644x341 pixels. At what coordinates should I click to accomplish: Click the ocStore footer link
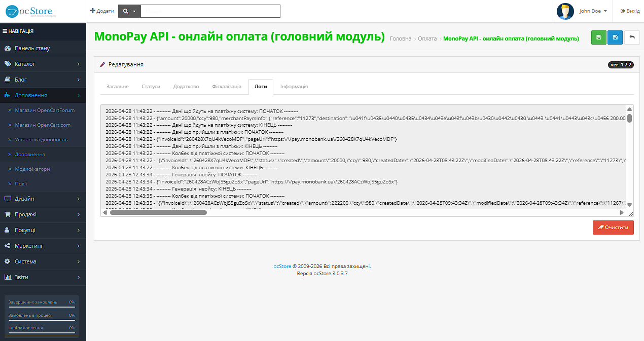click(x=282, y=266)
